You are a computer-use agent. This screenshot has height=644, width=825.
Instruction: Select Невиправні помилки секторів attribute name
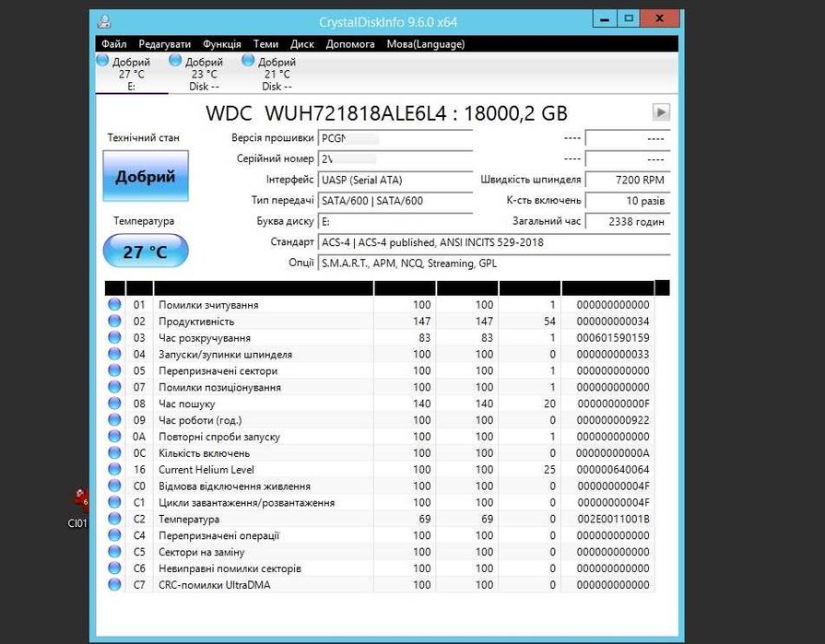point(230,568)
